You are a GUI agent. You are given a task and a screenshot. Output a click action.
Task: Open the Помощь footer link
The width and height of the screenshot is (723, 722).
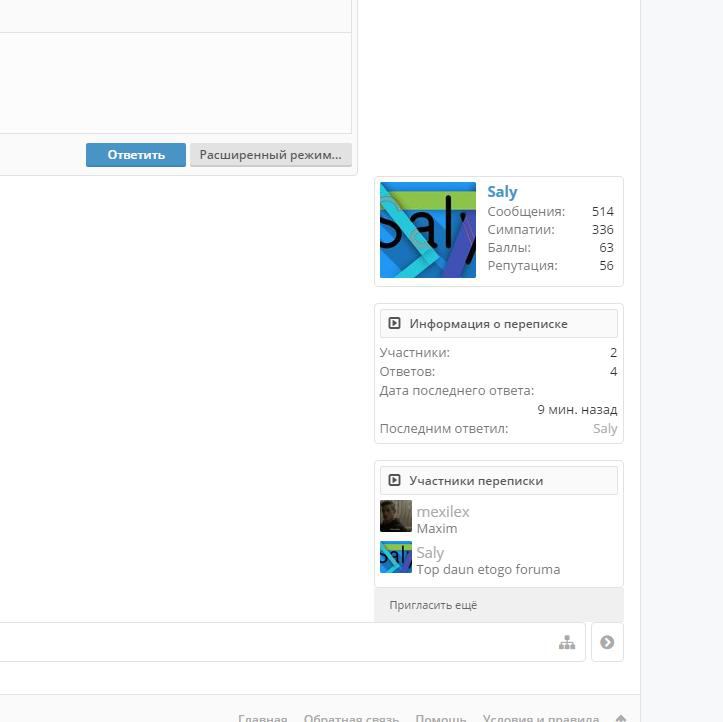point(440,718)
